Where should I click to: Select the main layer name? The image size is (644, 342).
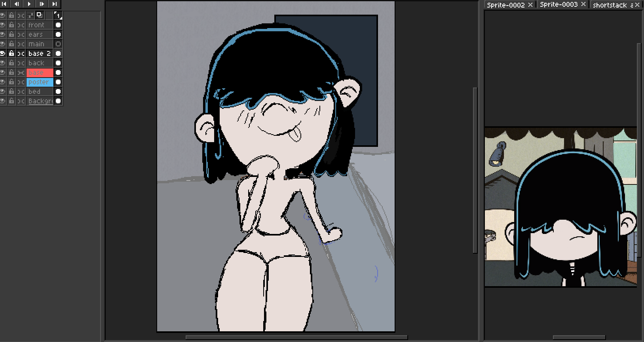click(40, 44)
